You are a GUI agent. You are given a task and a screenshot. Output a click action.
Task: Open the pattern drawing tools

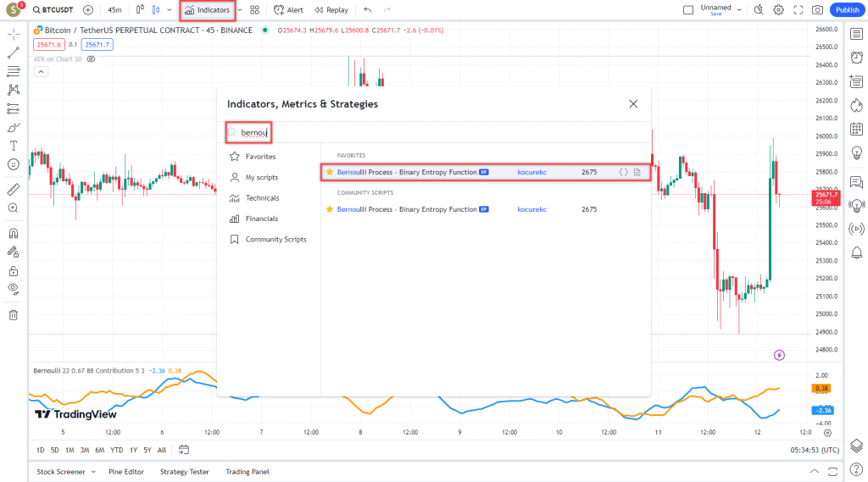point(14,90)
